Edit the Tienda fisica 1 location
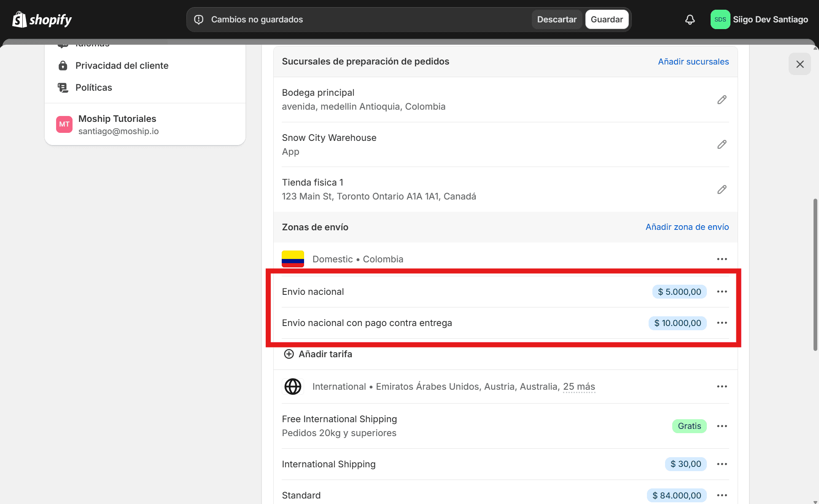 click(x=722, y=189)
